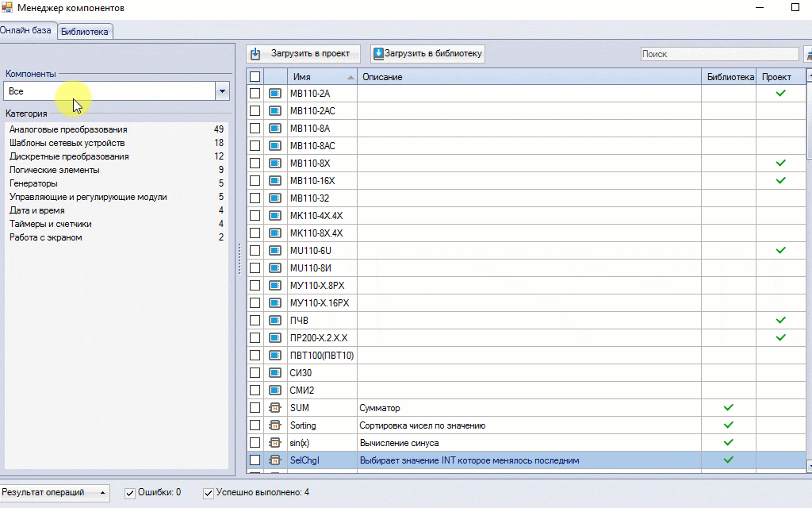Viewport: 812px width, 508px height.
Task: Toggle the select-all checkbox in table header
Action: pyautogui.click(x=255, y=77)
